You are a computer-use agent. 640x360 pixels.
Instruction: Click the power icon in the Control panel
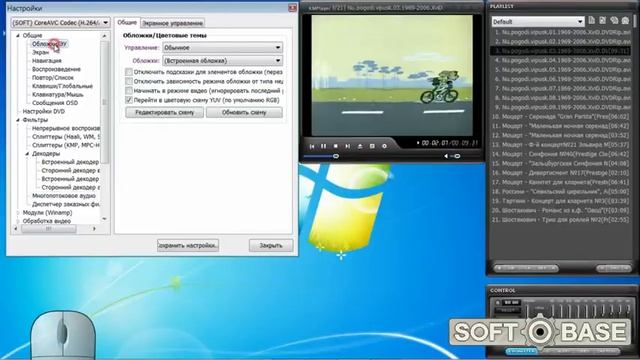pos(497,302)
